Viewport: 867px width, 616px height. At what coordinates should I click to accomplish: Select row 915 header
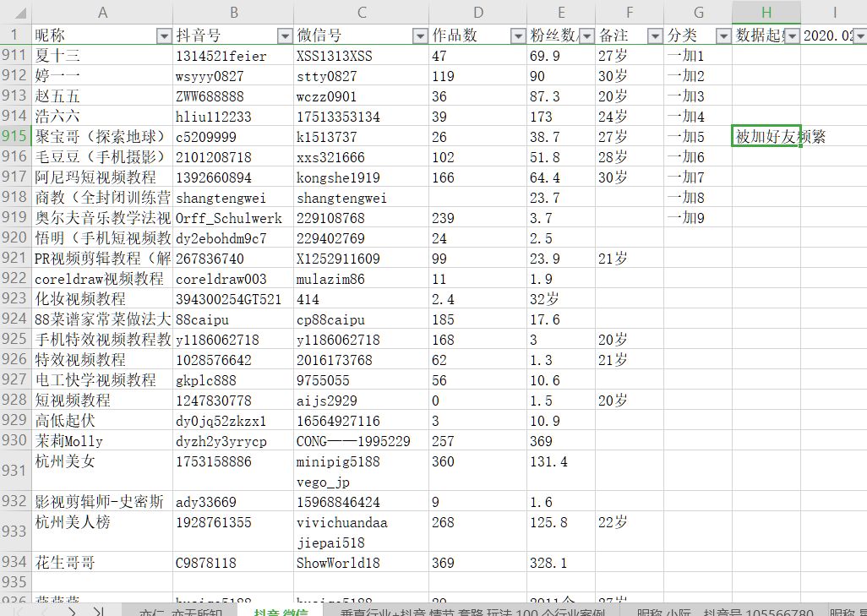(15, 136)
